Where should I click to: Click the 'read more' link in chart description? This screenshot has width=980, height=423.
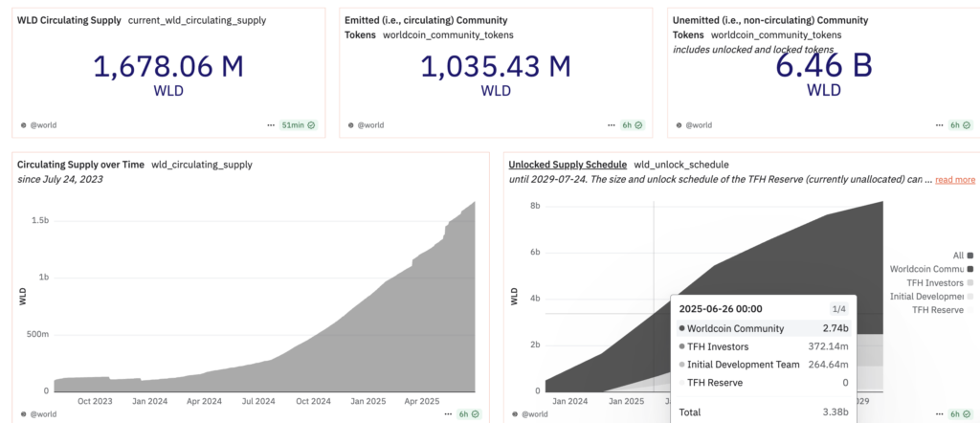point(955,180)
